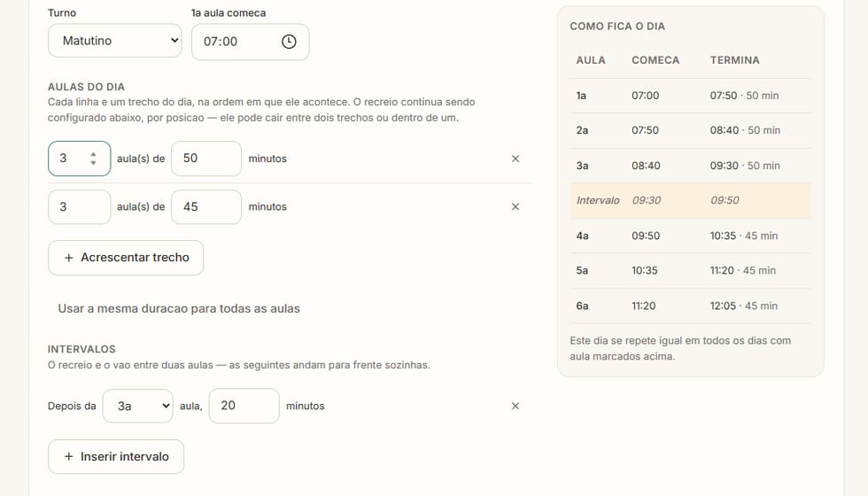Select the Intervalo row in preview table

690,200
